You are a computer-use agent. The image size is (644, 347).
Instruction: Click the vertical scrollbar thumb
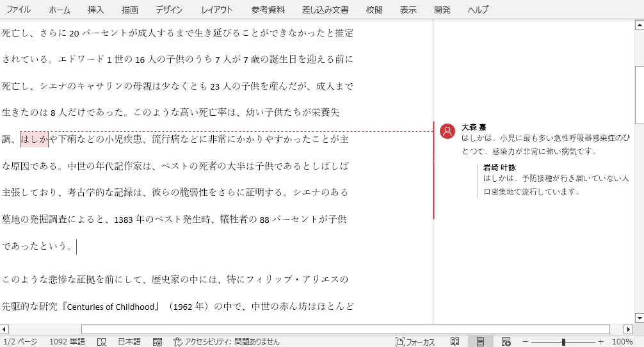click(640, 95)
